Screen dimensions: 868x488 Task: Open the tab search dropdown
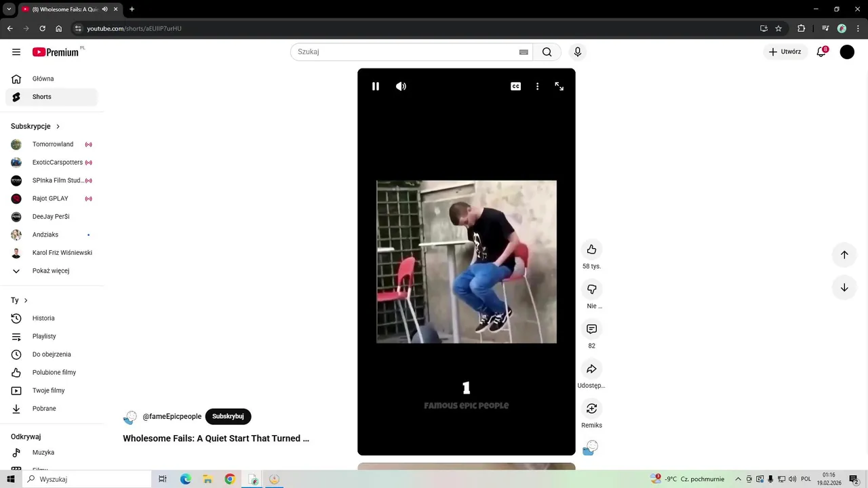tap(9, 9)
